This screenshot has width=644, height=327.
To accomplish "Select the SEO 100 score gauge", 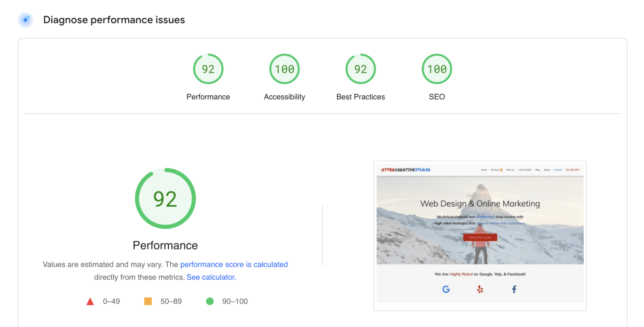I will [x=437, y=69].
